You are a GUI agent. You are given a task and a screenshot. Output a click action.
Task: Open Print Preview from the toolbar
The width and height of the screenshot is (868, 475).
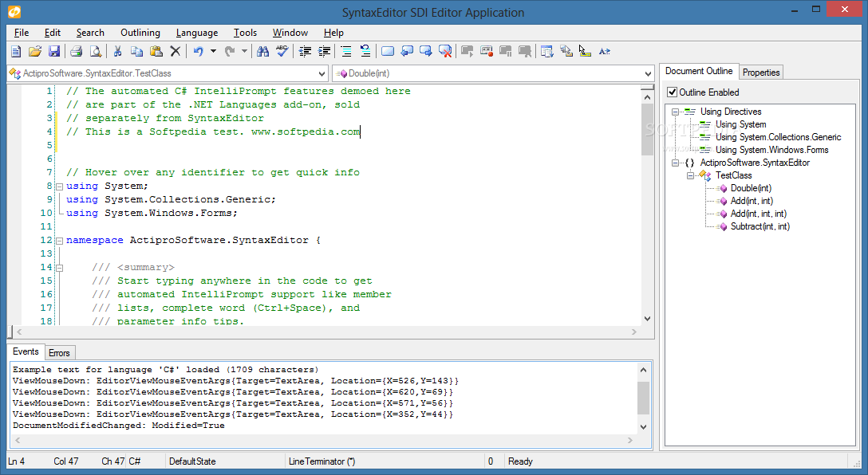[96, 52]
